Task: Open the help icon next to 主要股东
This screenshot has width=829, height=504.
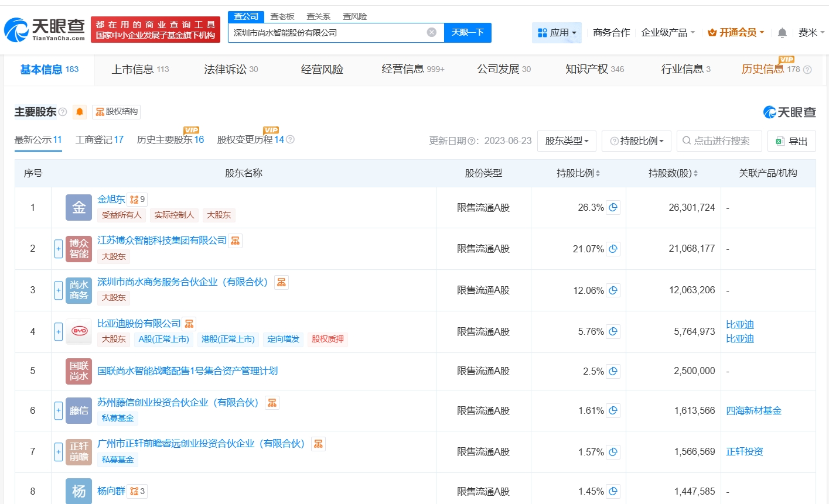Action: click(x=63, y=112)
